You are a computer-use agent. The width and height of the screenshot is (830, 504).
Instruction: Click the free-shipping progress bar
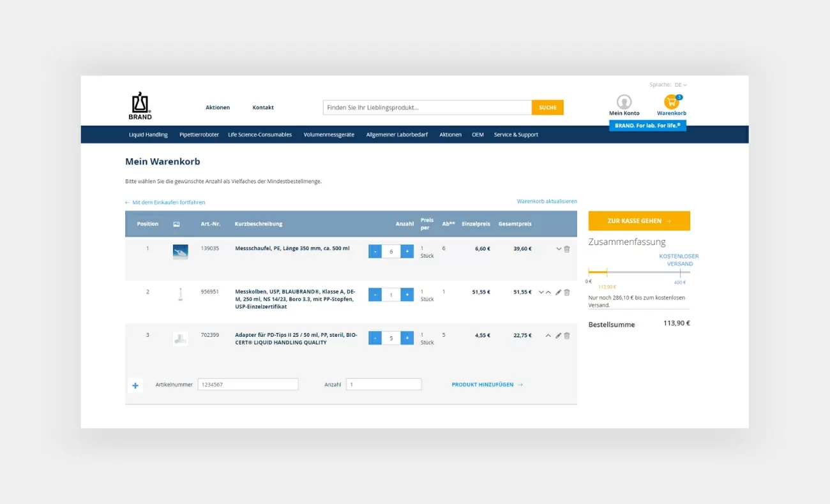(638, 272)
